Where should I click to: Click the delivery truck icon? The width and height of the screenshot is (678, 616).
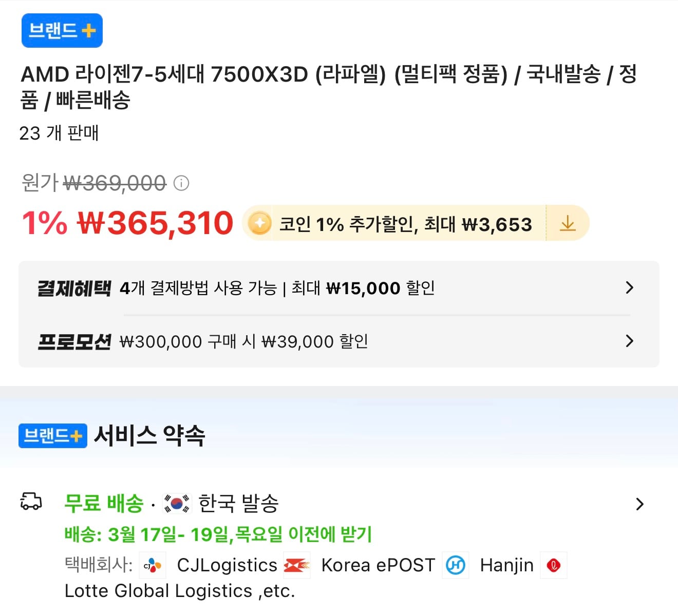31,502
